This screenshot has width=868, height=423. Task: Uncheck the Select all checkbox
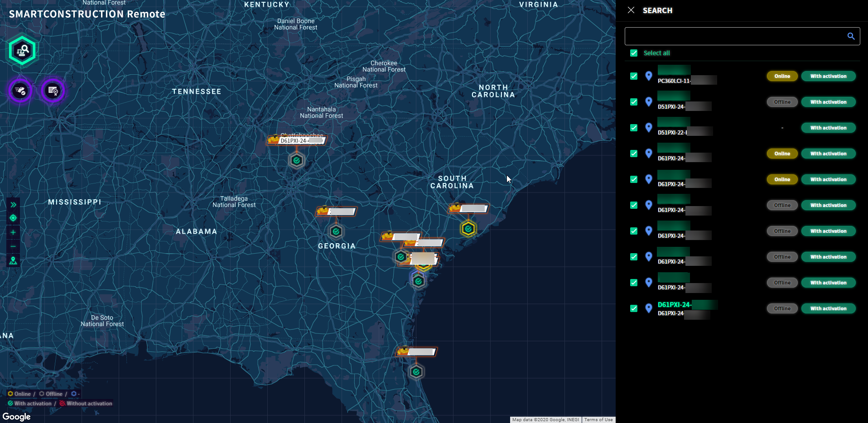coord(634,53)
